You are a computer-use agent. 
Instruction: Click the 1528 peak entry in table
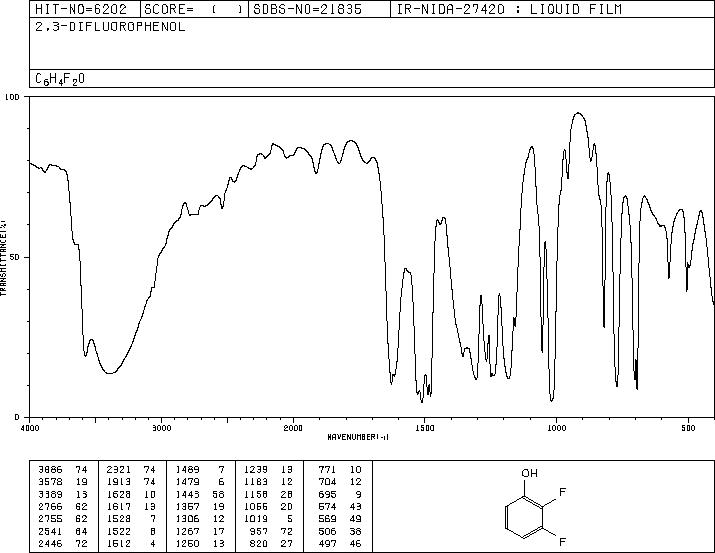click(131, 519)
